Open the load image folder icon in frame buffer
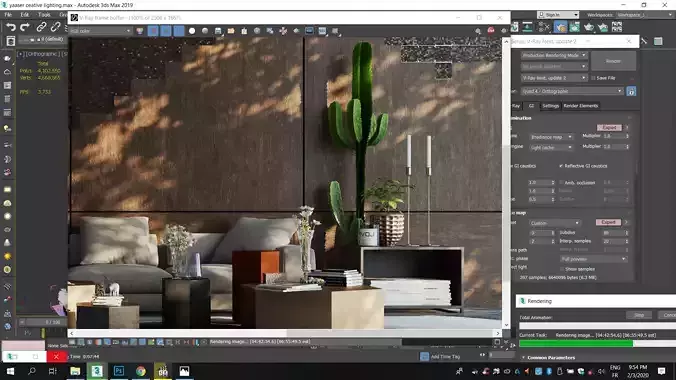 pyautogui.click(x=231, y=31)
